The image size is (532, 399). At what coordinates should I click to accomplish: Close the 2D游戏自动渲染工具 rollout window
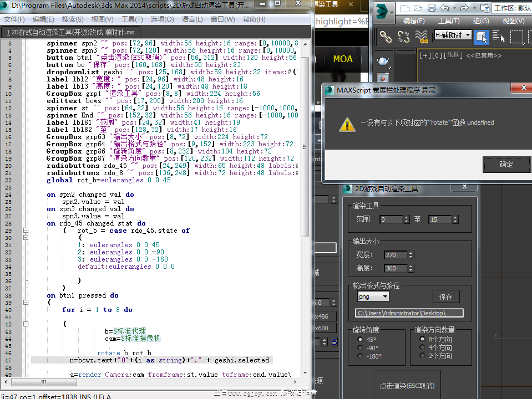click(x=464, y=187)
